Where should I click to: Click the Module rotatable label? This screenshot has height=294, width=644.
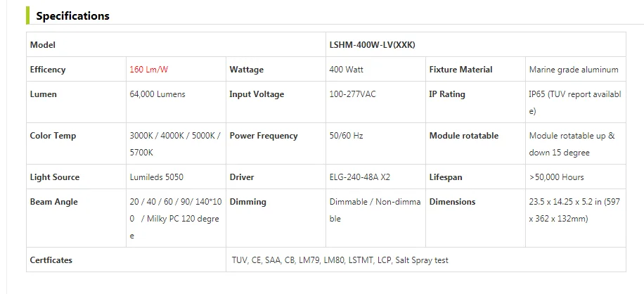(x=463, y=136)
